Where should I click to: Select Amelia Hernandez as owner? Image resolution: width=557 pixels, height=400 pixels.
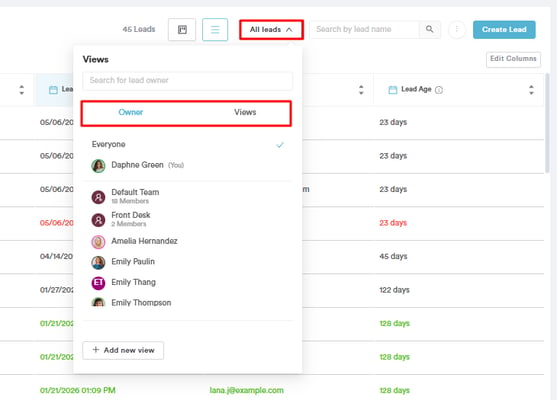pos(188,241)
